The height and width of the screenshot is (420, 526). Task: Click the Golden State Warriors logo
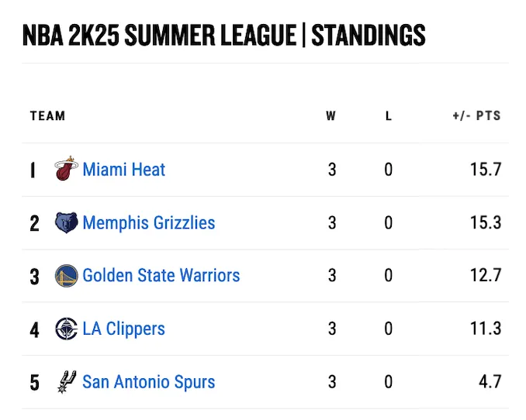click(67, 276)
